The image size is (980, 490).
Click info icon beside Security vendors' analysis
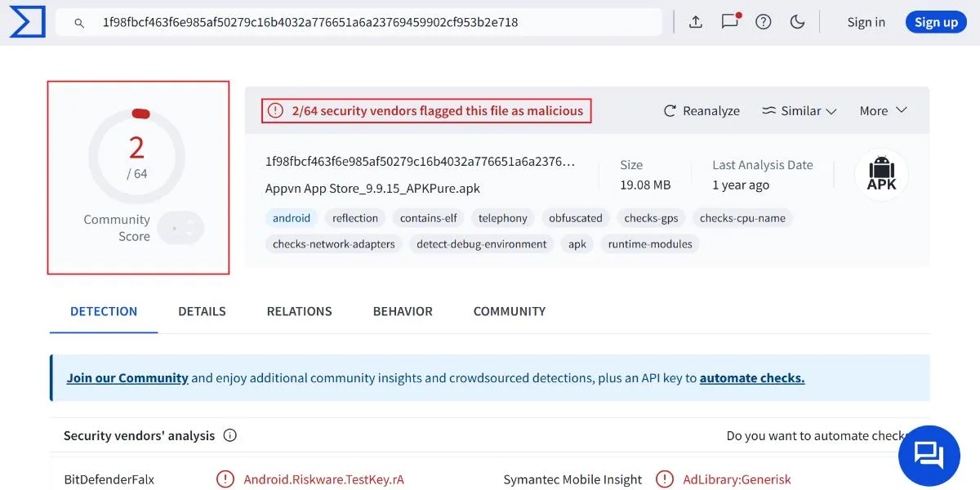coord(230,435)
